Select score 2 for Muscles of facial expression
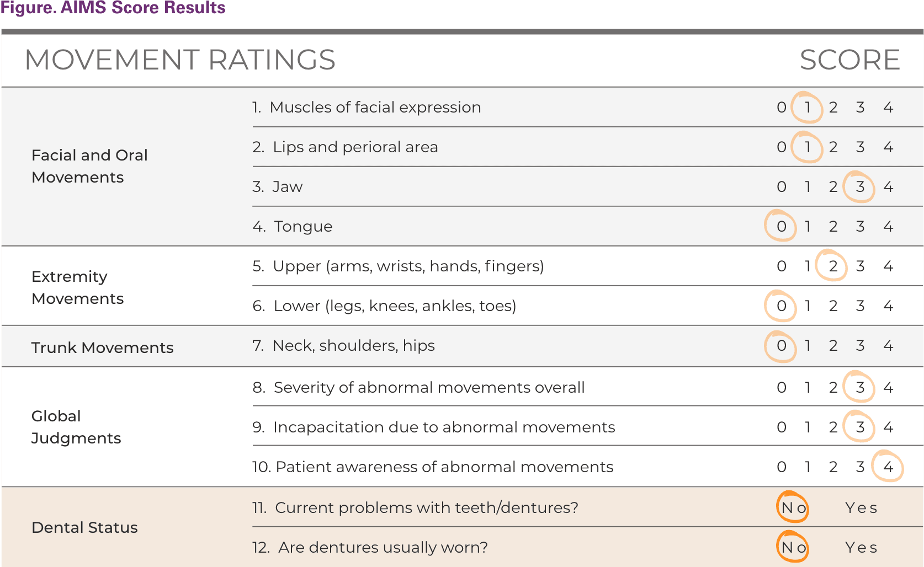 click(x=833, y=107)
